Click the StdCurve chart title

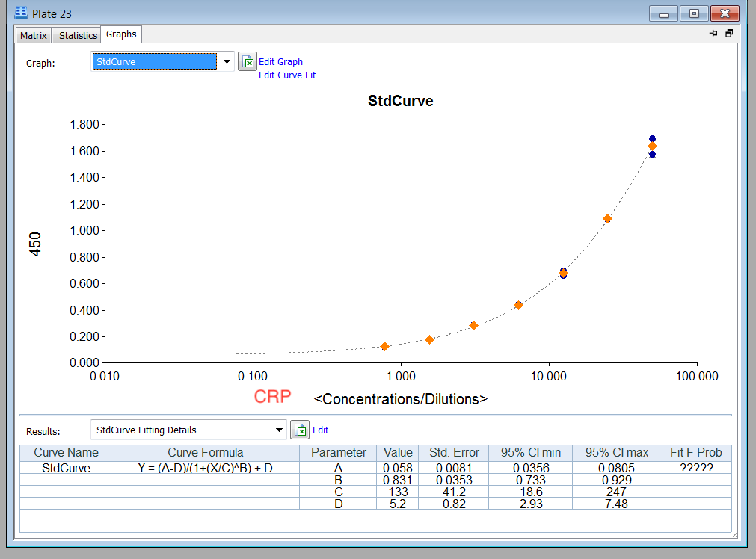400,101
